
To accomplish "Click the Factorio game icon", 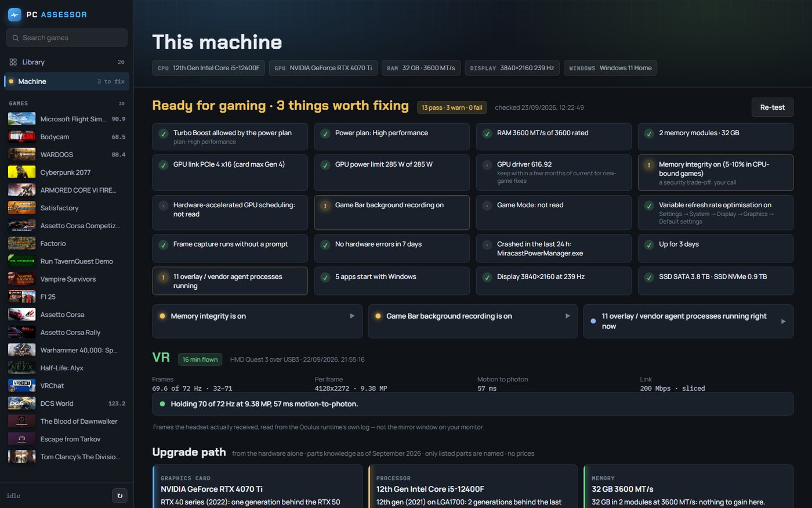I will (21, 243).
